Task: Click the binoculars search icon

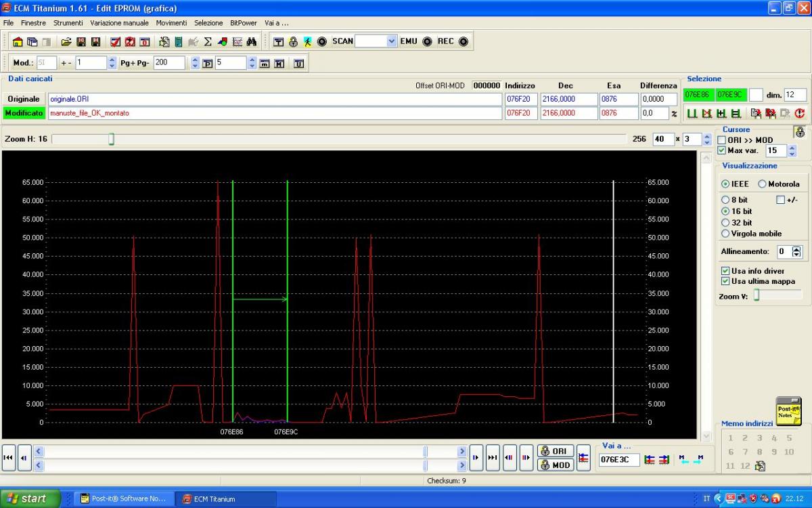Action: pyautogui.click(x=252, y=41)
